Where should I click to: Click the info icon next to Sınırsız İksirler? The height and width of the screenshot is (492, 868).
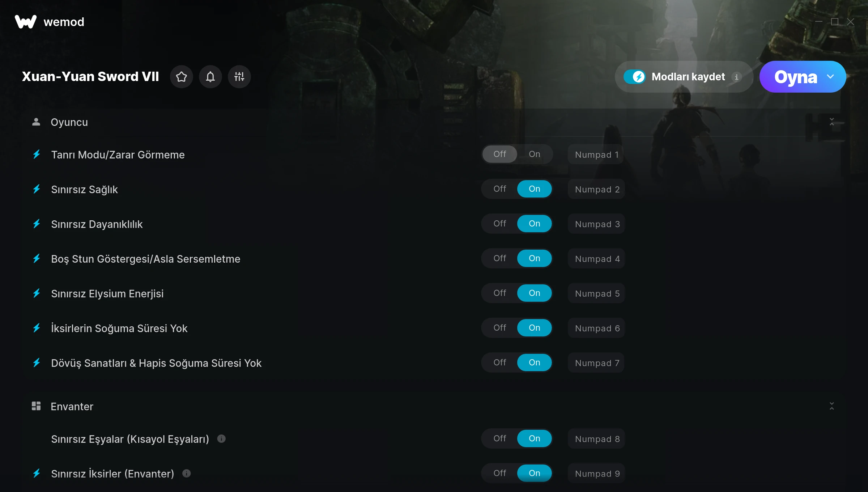click(187, 474)
